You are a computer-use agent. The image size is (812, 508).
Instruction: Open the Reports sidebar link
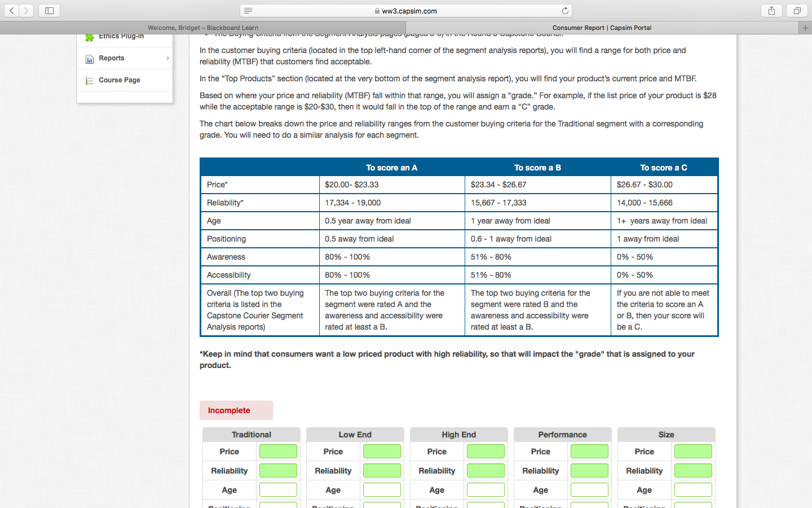coord(112,58)
